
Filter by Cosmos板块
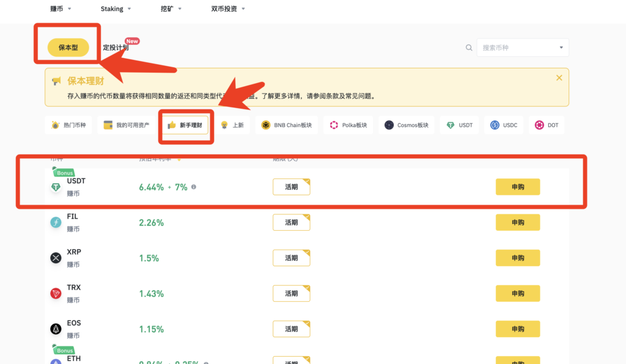[x=407, y=125]
